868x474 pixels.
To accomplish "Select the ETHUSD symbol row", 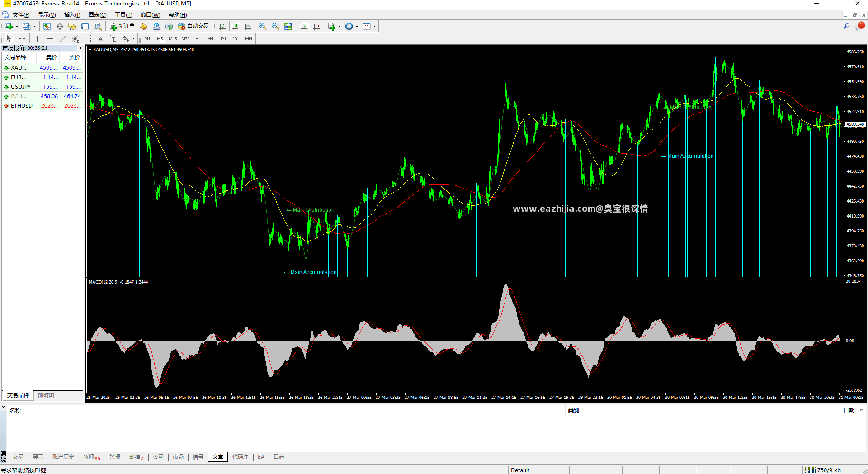I will point(42,106).
